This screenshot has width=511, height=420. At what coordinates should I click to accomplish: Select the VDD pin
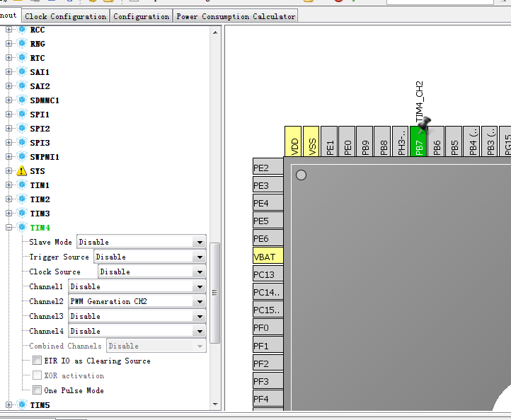click(x=293, y=141)
